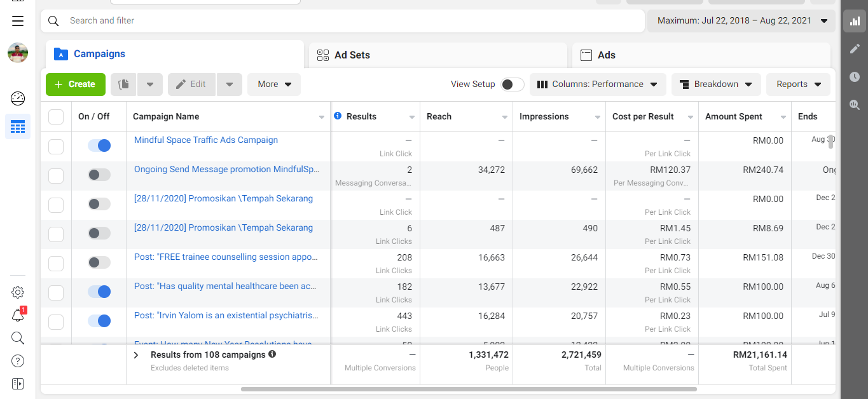Turn off Mindful Space Traffic Ads Campaign
Screen dimensions: 868x399
pos(99,145)
